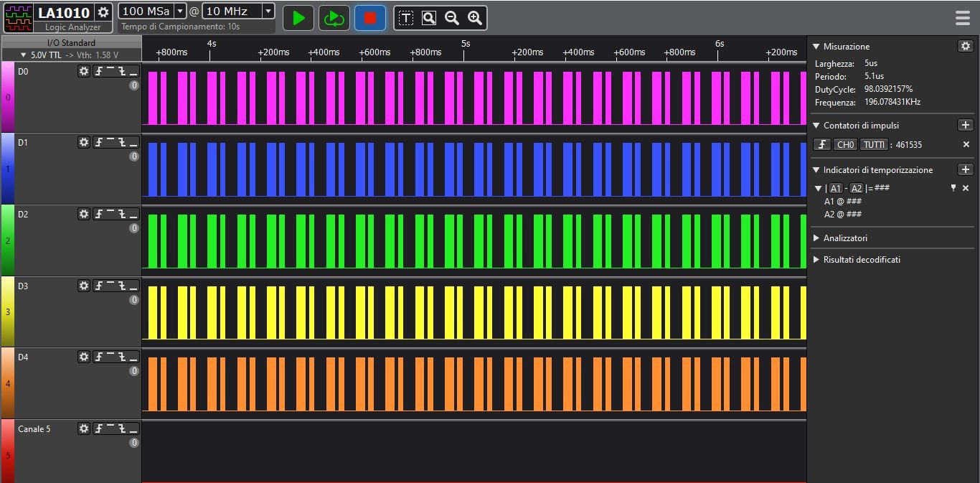
Task: Open D0 channel settings gear
Action: [84, 71]
